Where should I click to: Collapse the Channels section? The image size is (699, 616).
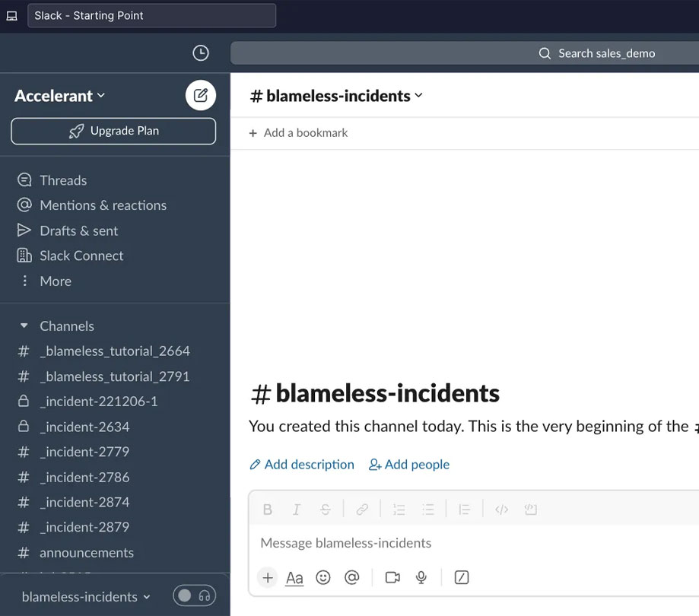pyautogui.click(x=24, y=325)
